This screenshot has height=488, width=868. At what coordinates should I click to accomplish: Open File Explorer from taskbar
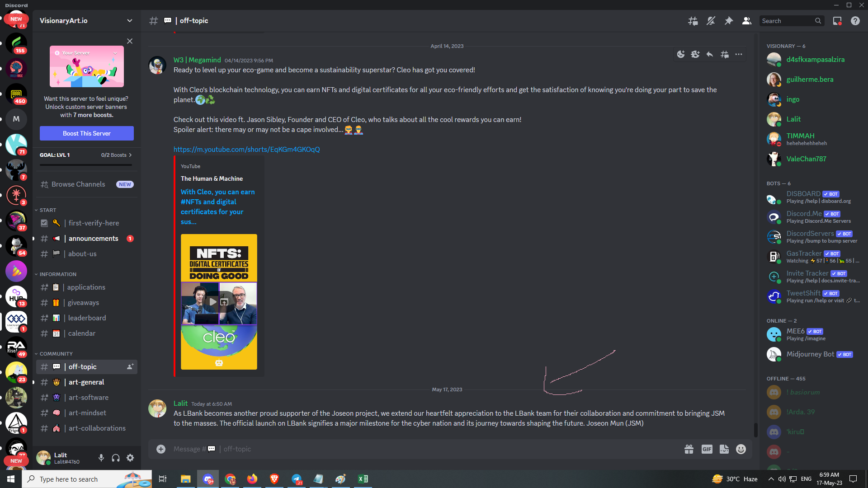(185, 479)
